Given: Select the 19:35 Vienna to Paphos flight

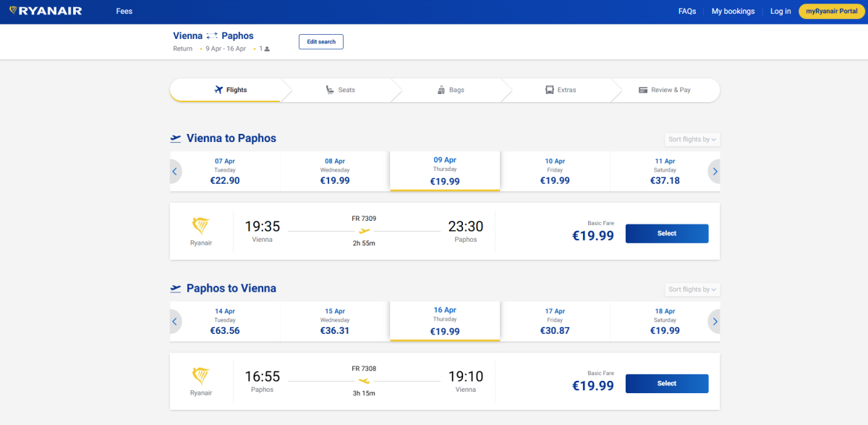Looking at the screenshot, I should pyautogui.click(x=666, y=234).
